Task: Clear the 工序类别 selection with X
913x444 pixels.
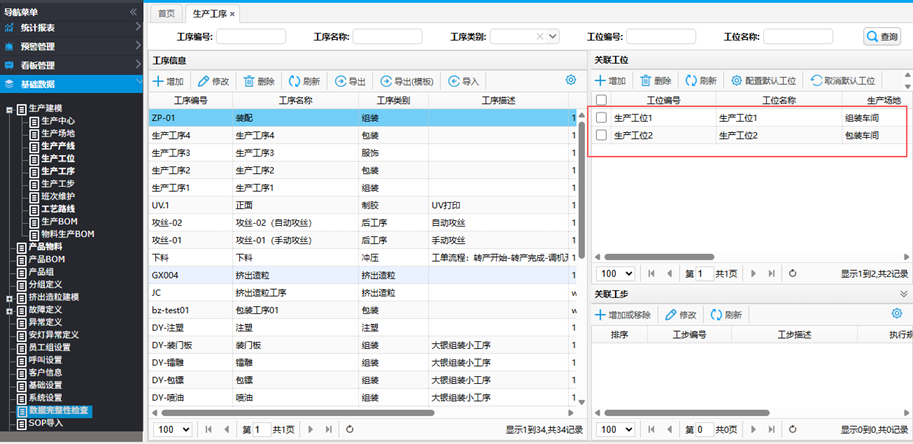Action: pos(540,37)
